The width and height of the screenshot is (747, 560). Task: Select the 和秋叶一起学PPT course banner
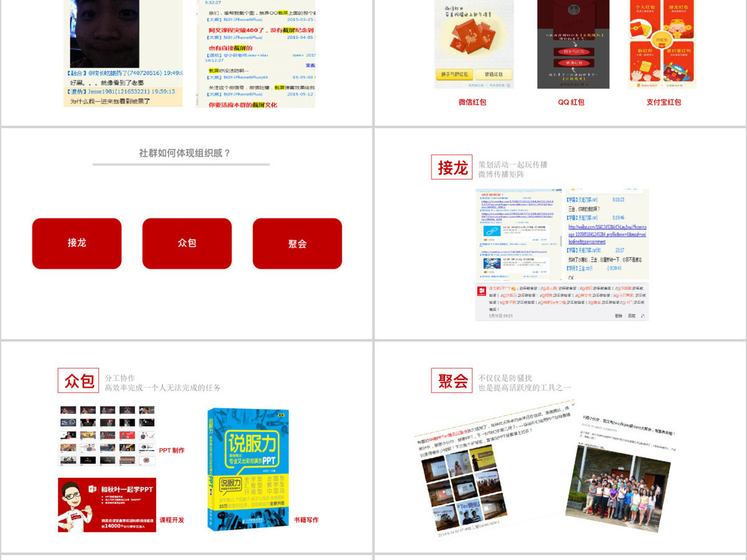tap(107, 505)
